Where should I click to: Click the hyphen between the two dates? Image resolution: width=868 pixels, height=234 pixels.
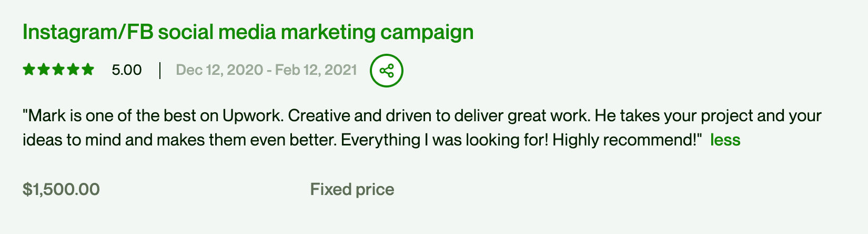269,71
